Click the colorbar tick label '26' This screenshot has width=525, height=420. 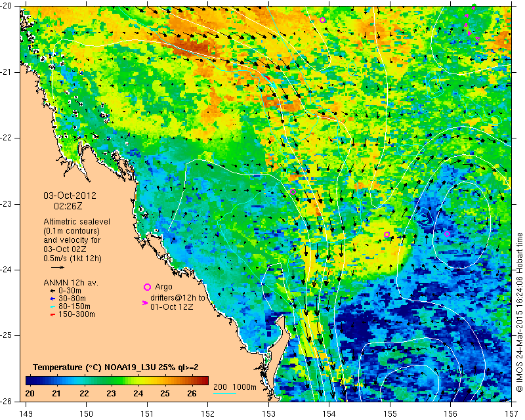click(x=192, y=394)
